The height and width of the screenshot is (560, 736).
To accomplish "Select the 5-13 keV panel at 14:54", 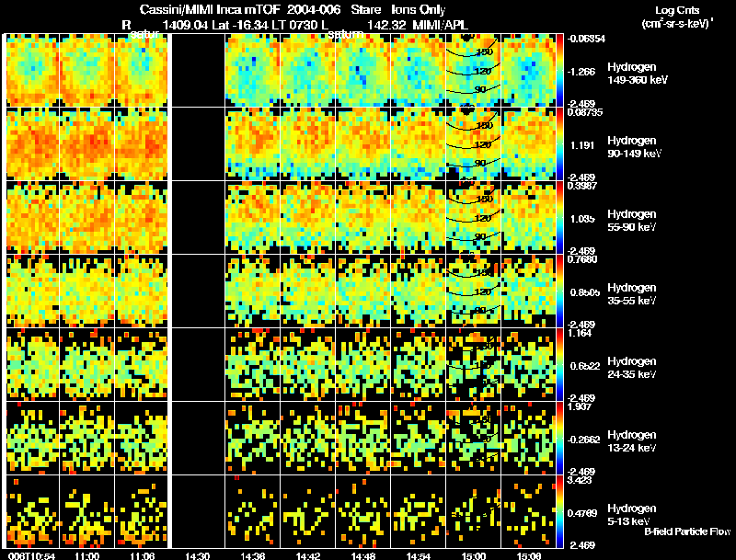I will tap(418, 511).
